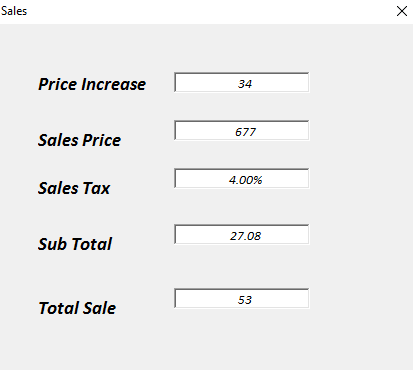The width and height of the screenshot is (413, 370).
Task: Place cursor on the value 34
Action: coord(245,84)
